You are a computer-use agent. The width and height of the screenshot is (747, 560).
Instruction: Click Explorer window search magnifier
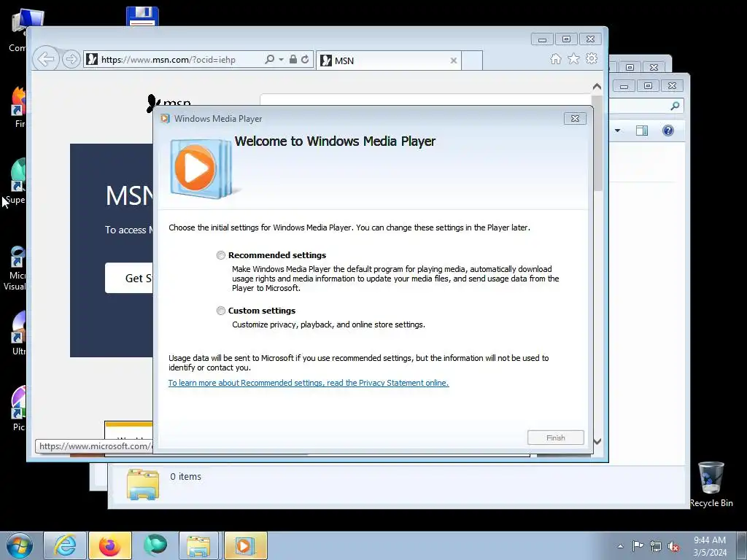[x=675, y=106]
